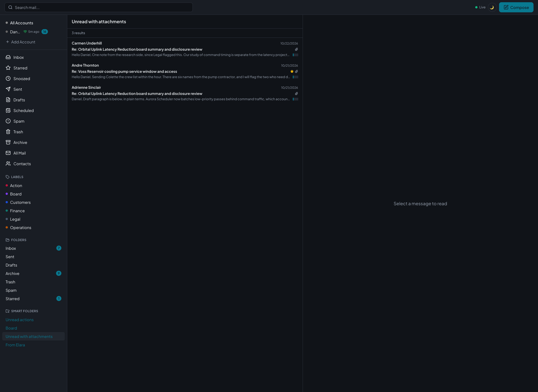538x392 pixels.
Task: Open All Mail envelope icon
Action: coord(8,153)
